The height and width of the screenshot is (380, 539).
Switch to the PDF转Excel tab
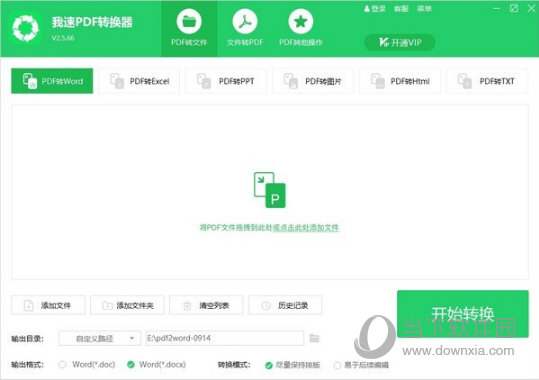[x=139, y=81]
